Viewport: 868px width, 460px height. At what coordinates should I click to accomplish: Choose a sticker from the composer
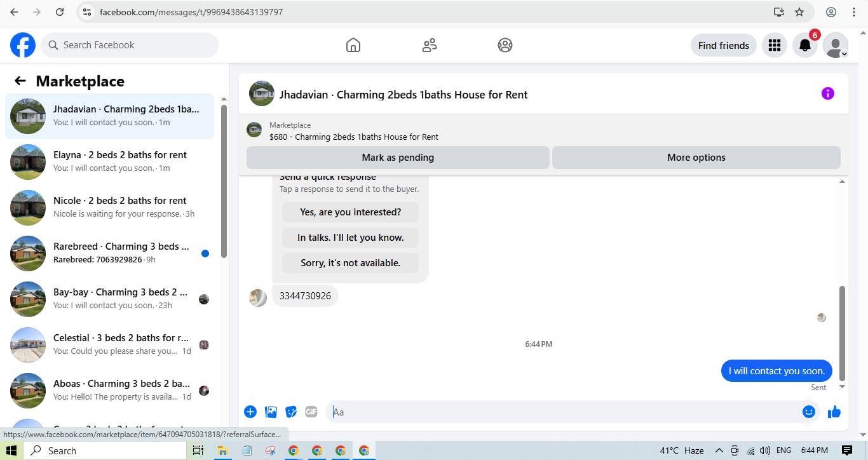(291, 412)
